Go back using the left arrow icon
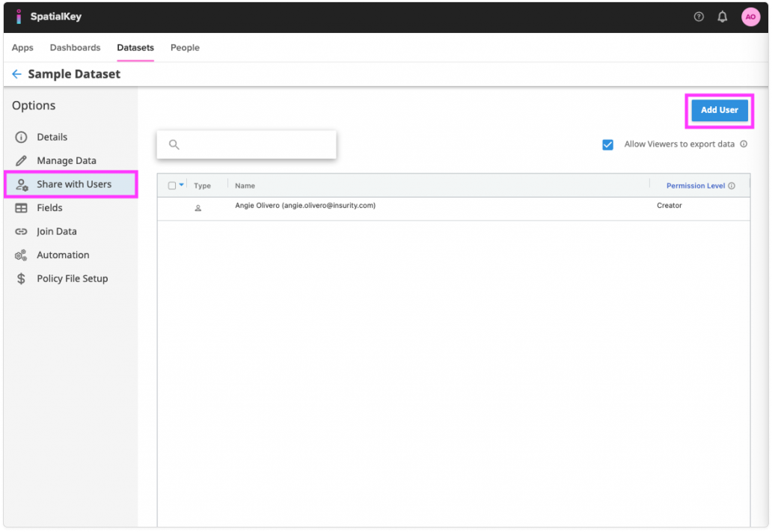Viewport: 772px width, 532px height. click(x=16, y=74)
